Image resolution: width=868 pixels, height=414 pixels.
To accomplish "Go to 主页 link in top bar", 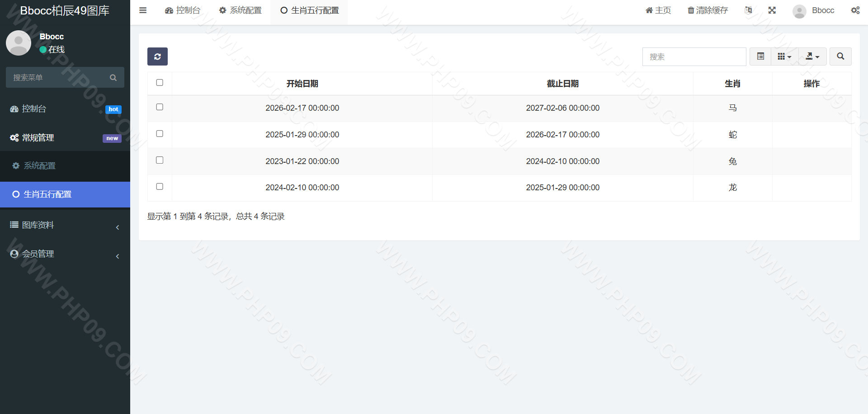I will (658, 10).
